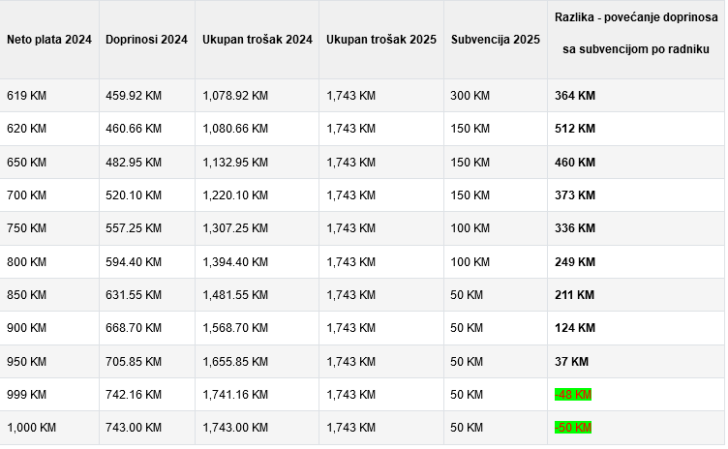
Task: Click the Subvencija 2025 column header
Action: [x=495, y=39]
